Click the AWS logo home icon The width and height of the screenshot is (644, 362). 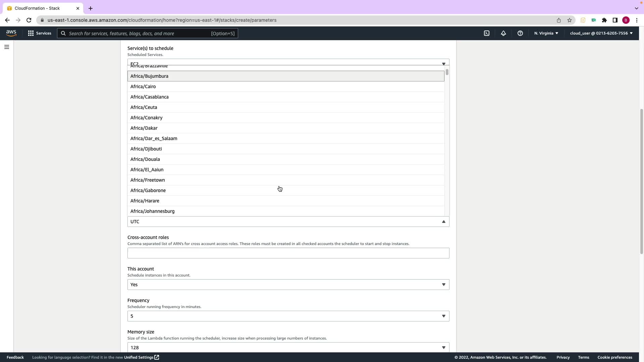coord(11,33)
